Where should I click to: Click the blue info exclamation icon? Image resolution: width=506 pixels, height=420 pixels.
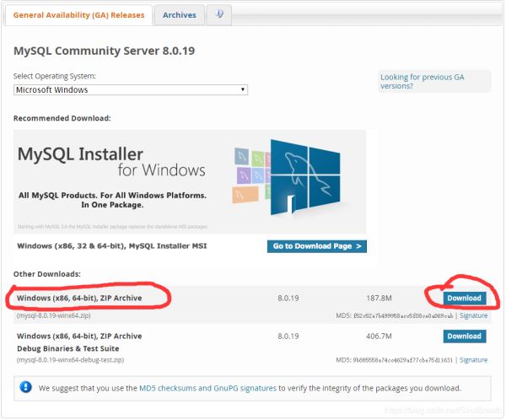pos(25,387)
